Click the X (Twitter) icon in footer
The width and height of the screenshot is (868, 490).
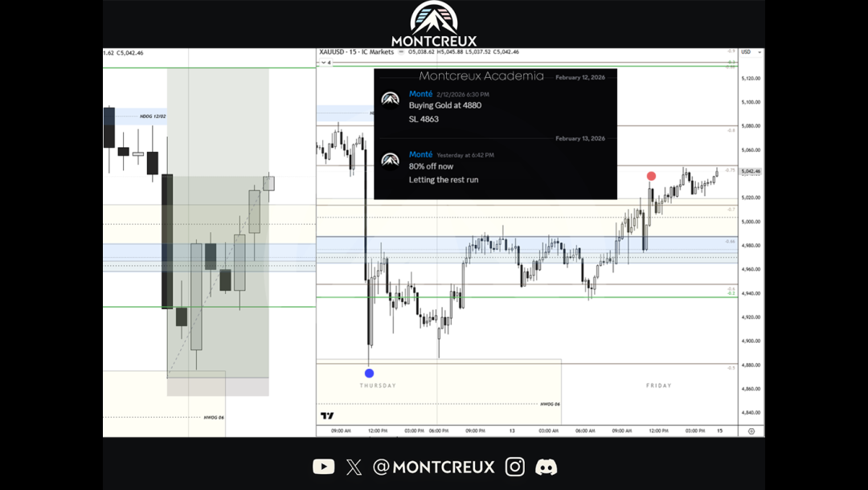pyautogui.click(x=354, y=468)
